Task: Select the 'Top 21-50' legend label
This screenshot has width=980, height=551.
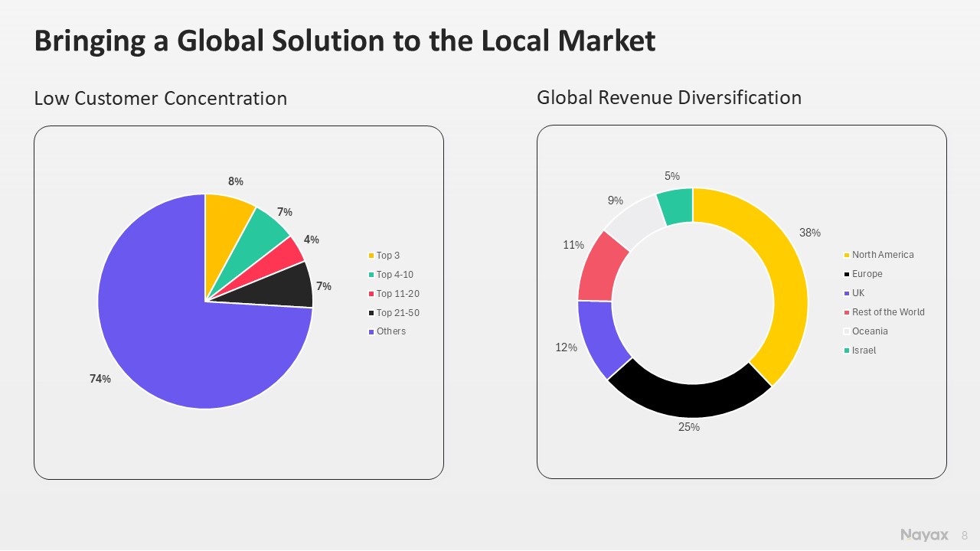Action: point(398,313)
